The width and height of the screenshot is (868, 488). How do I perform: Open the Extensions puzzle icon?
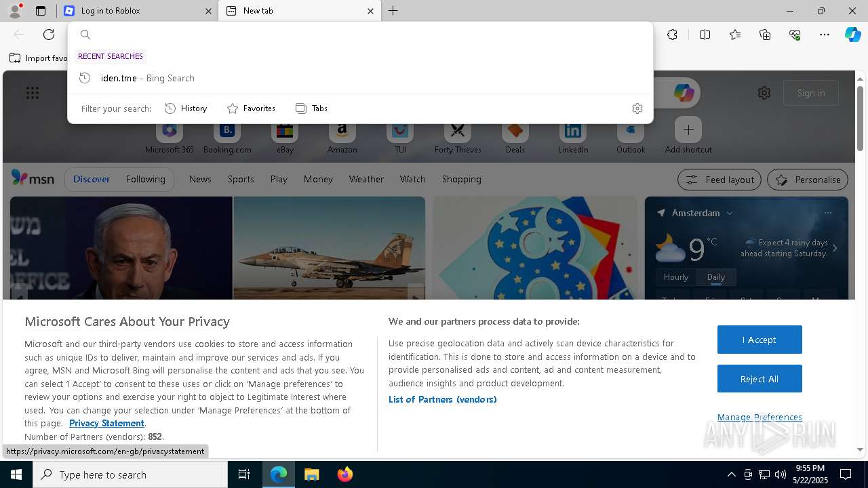672,35
